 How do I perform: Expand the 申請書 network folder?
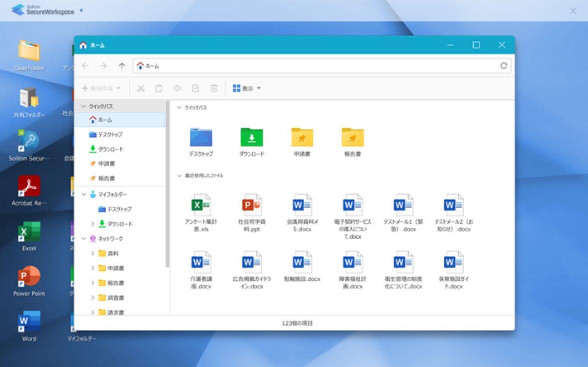click(x=93, y=268)
